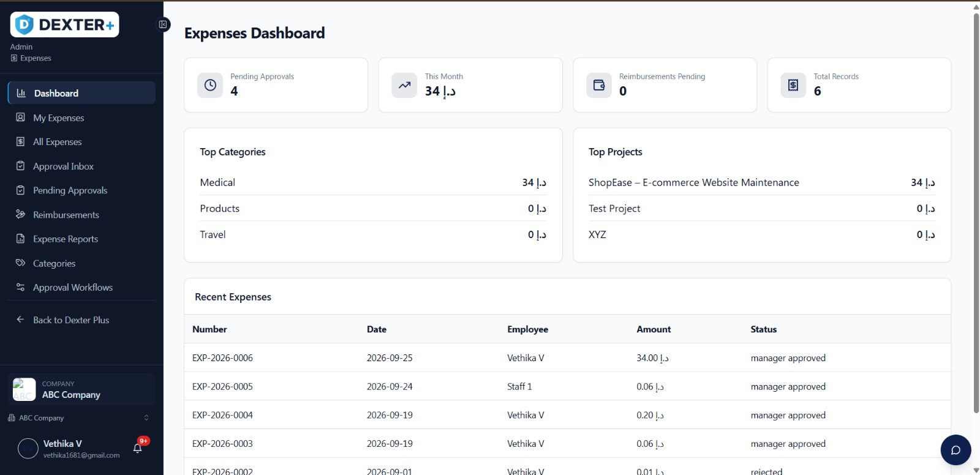Image resolution: width=980 pixels, height=475 pixels.
Task: Click the receipt icon in Total Records card
Action: click(x=793, y=85)
